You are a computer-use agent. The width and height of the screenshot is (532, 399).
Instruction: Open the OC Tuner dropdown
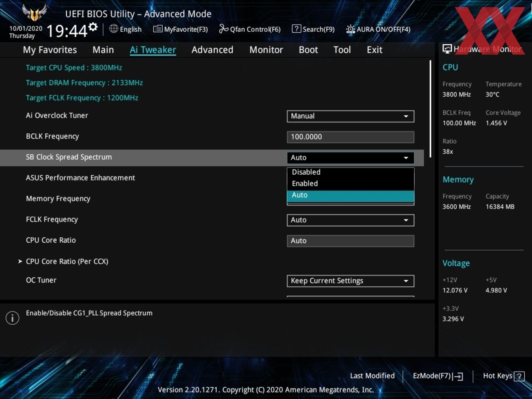350,281
